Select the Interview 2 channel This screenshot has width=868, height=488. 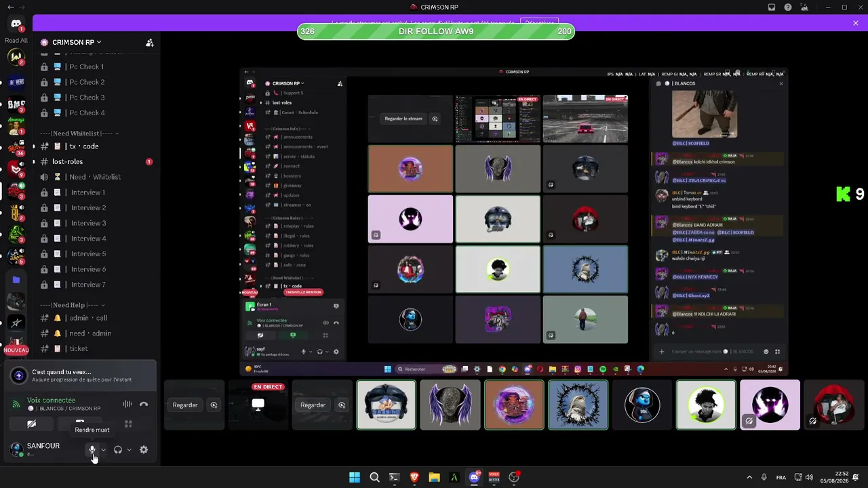(x=96, y=208)
